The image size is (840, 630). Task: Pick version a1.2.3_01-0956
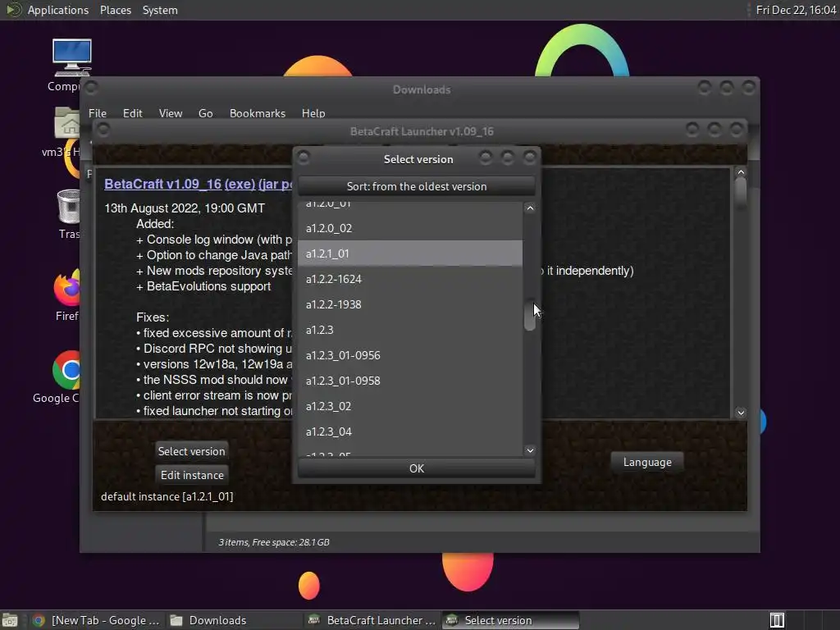pos(410,355)
